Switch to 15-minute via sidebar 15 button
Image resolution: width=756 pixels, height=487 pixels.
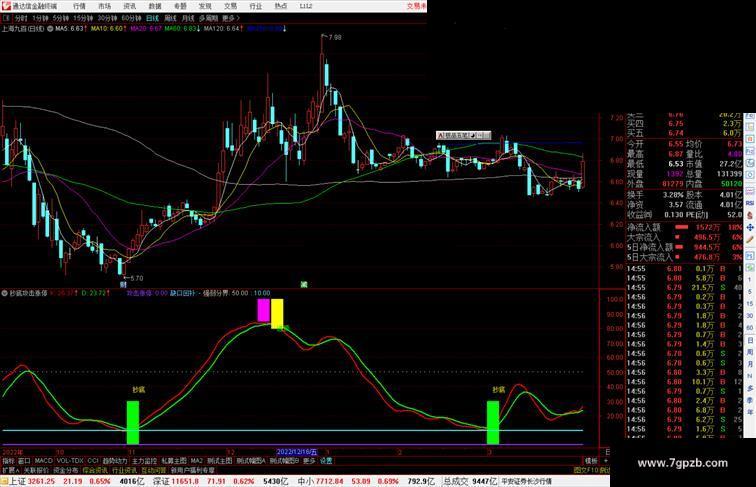750,304
